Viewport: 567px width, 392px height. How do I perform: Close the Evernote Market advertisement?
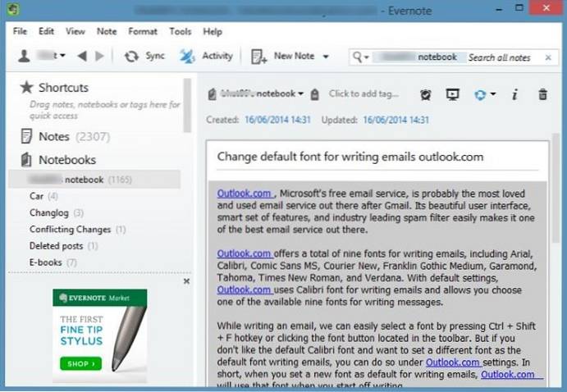[x=185, y=281]
